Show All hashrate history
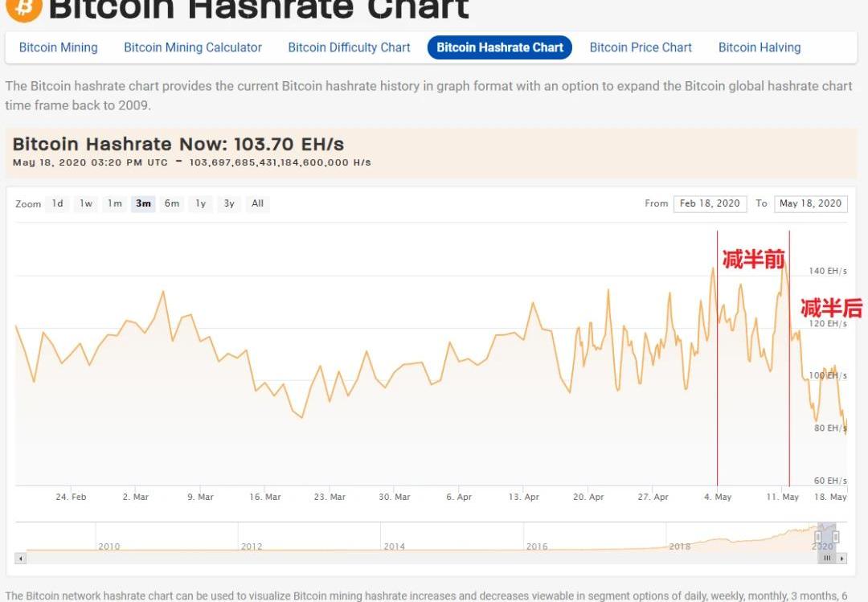Screen dimensions: 868x602 click(257, 204)
